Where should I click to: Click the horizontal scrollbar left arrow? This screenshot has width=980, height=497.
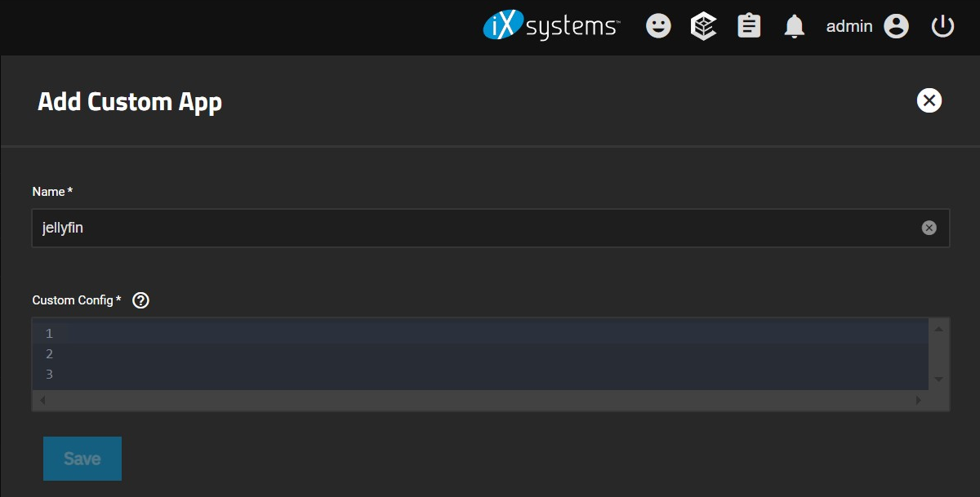(x=42, y=400)
